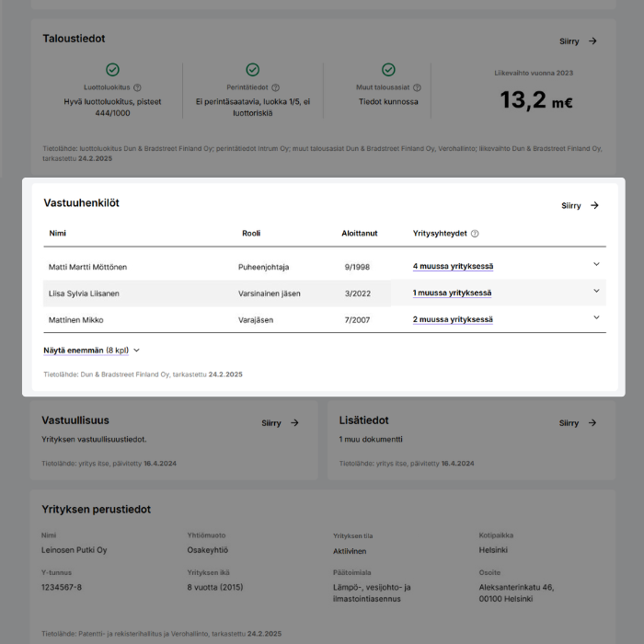Screen dimensions: 644x644
Task: Click the Luottoluokitus help question icon
Action: pyautogui.click(x=138, y=87)
